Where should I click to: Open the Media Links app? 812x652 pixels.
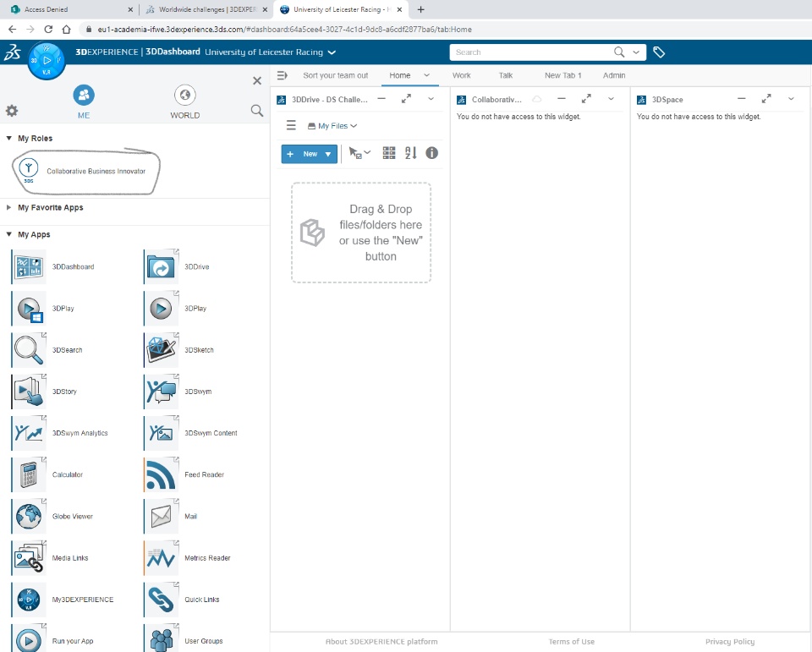click(x=29, y=558)
